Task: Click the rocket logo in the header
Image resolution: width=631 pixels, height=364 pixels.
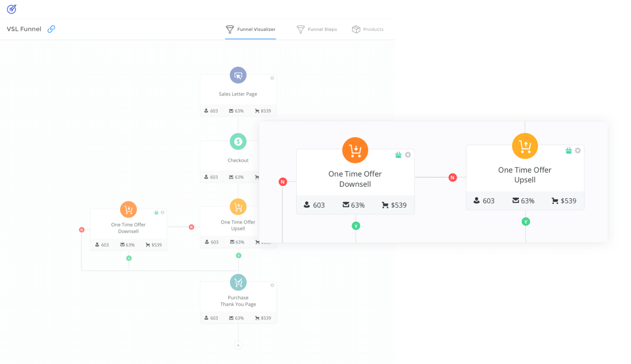Action: [12, 9]
